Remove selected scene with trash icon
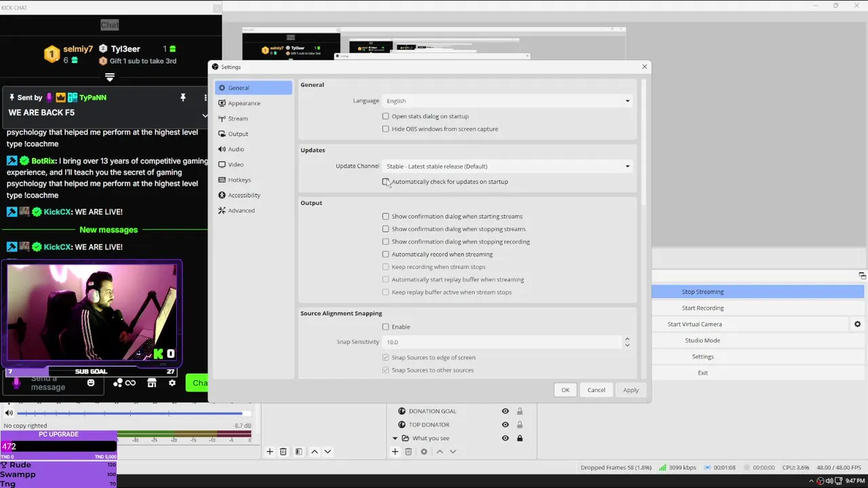 [x=283, y=451]
